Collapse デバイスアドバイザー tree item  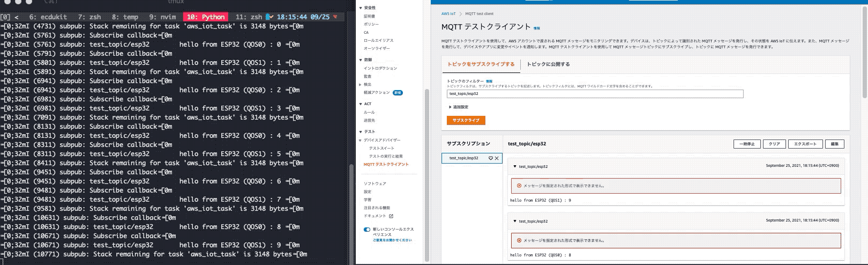[361, 141]
